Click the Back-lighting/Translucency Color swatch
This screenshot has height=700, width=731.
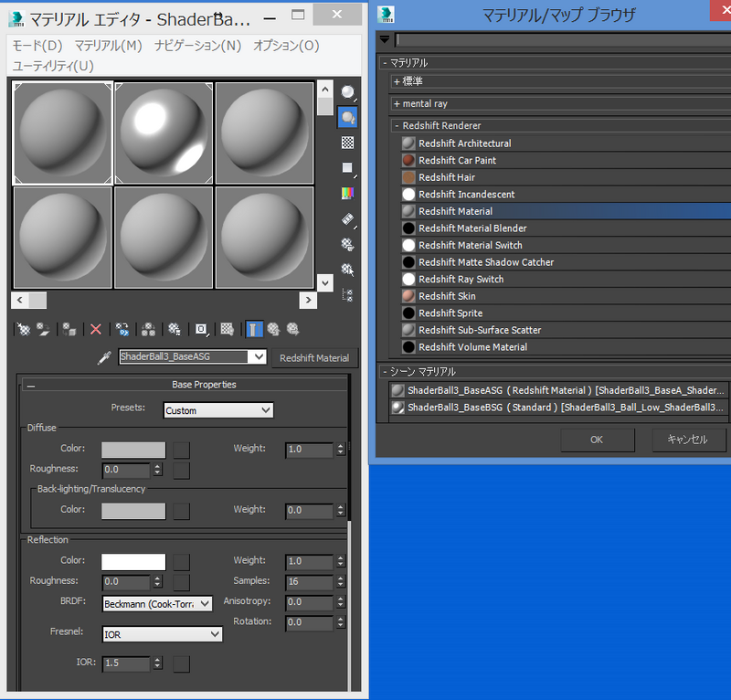pos(133,511)
